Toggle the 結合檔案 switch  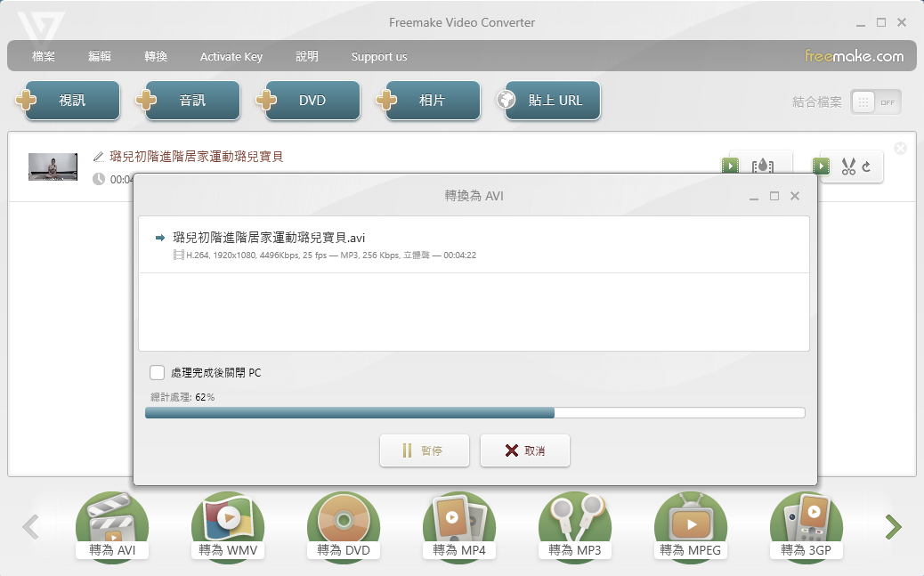coord(876,102)
